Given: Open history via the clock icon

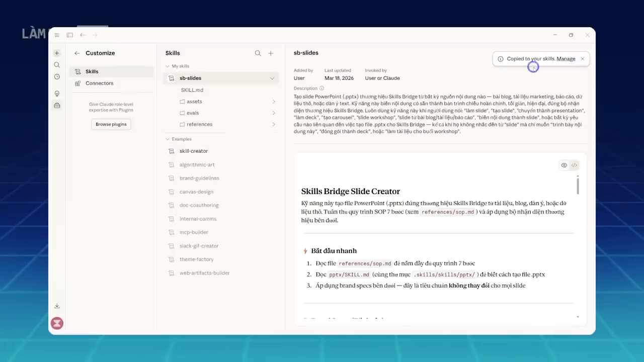Looking at the screenshot, I should click(57, 76).
